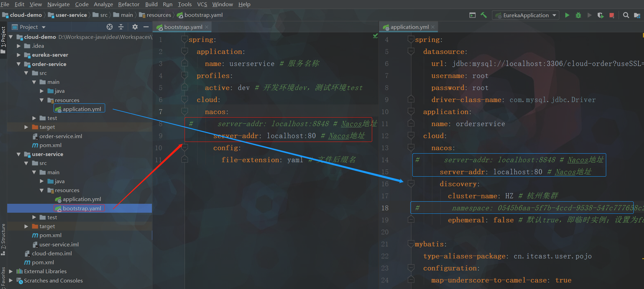This screenshot has width=644, height=289.
Task: Collapse the cloud-demo root node
Action: 11,37
